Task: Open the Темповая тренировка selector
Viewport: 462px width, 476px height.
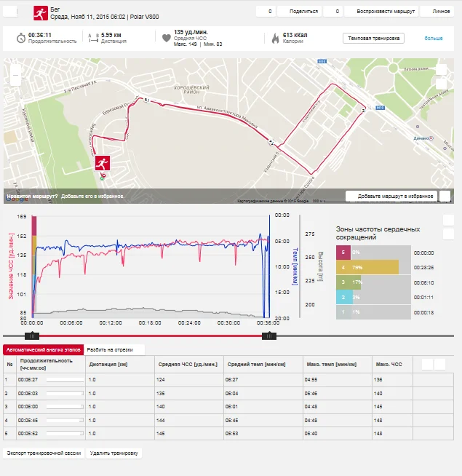Action: (373, 39)
